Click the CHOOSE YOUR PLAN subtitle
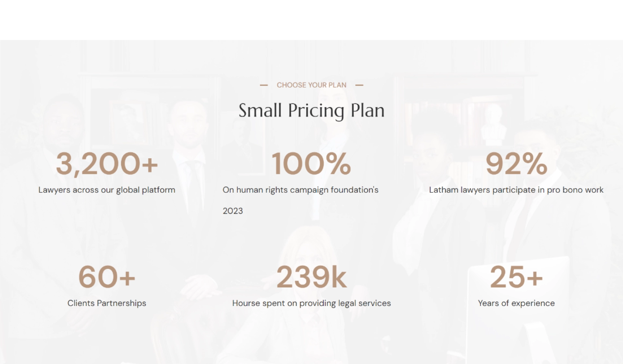Viewport: 623px width, 364px height. 311,85
